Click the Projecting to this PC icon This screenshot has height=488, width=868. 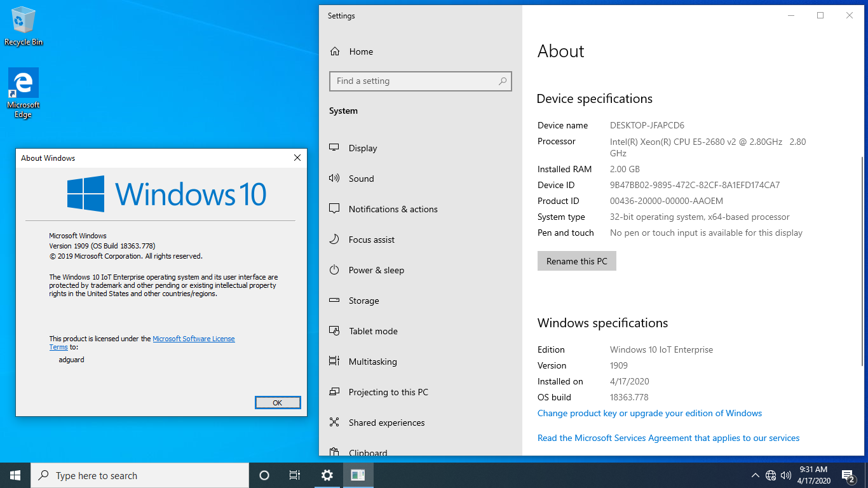(334, 392)
